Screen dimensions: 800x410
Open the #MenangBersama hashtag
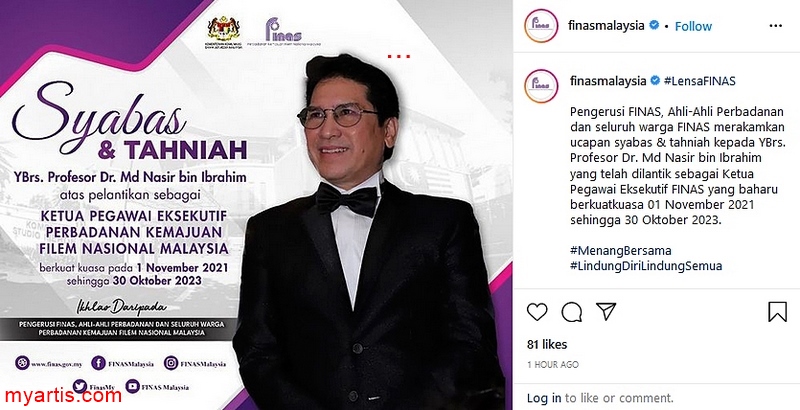point(620,250)
